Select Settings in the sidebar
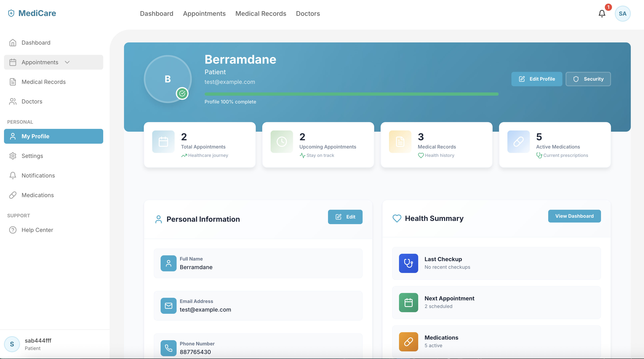 pyautogui.click(x=32, y=156)
